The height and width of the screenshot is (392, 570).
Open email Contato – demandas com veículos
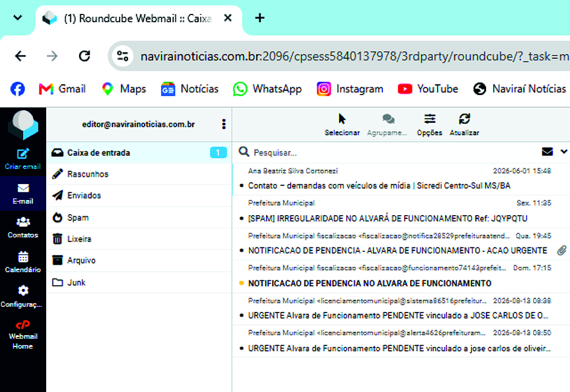point(400,178)
